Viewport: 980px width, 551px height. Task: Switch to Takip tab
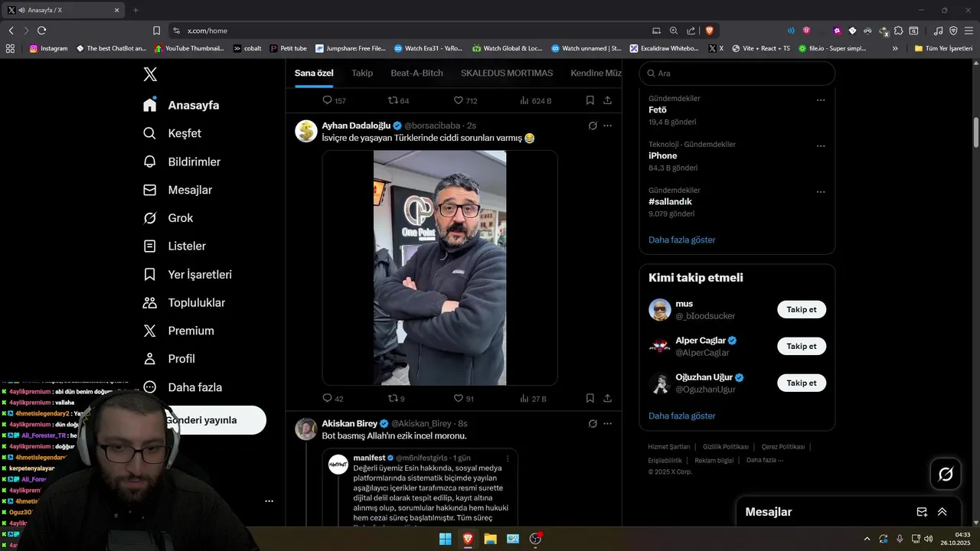pos(362,73)
